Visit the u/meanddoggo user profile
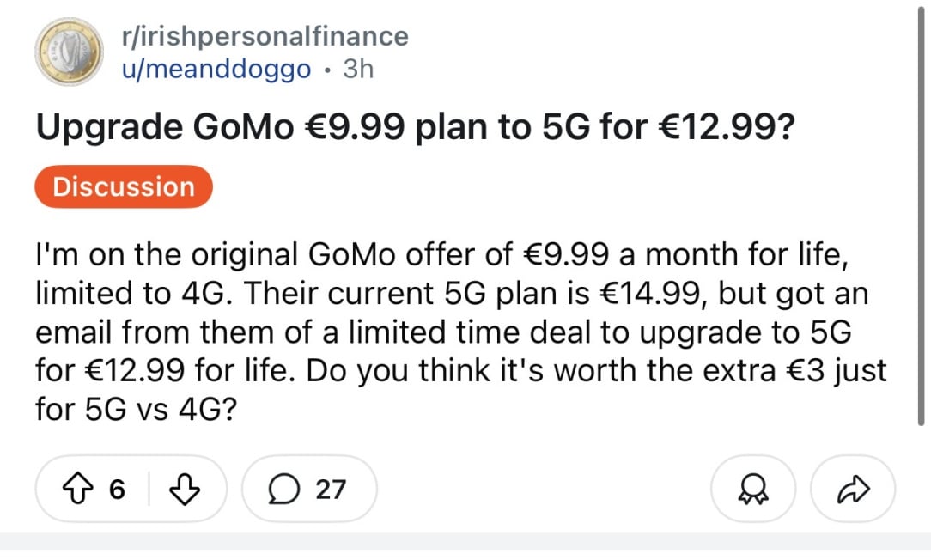Screen dimensions: 931x560 (217, 69)
